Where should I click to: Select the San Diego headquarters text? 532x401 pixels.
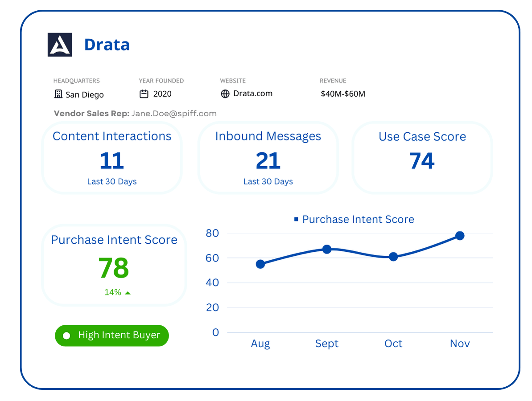point(84,94)
